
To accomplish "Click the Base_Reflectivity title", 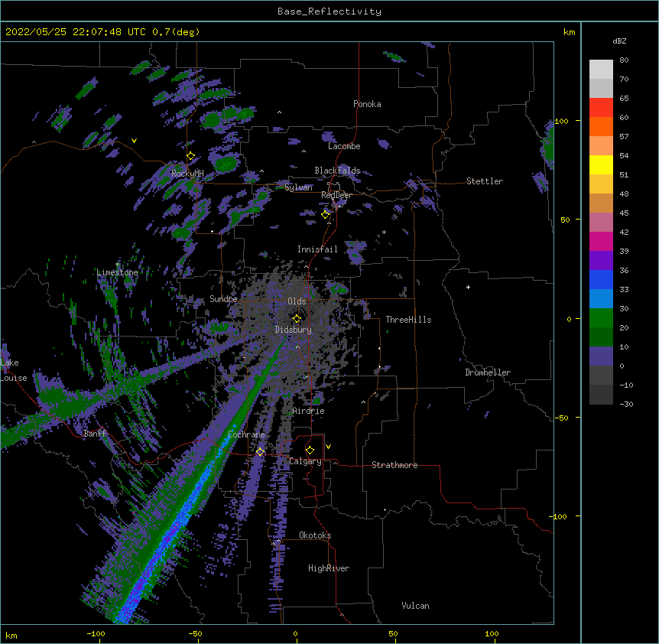I will [329, 11].
